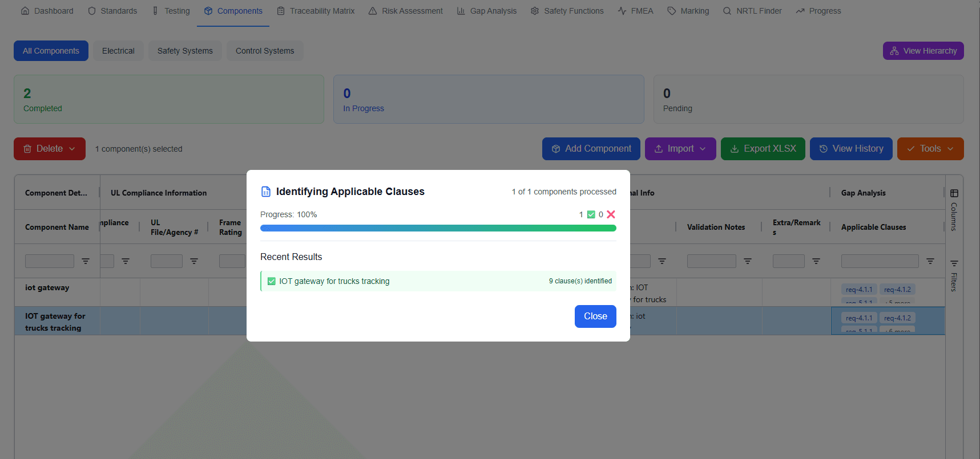Click the document icon beside Identifying Applicable Clauses
Image resolution: width=980 pixels, height=459 pixels.
(266, 192)
